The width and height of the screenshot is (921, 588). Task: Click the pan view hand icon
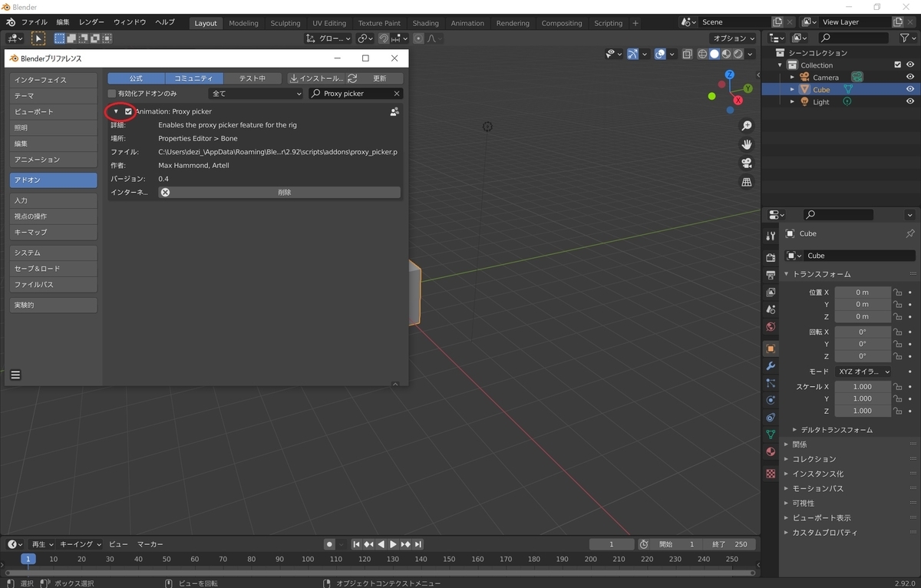(746, 144)
